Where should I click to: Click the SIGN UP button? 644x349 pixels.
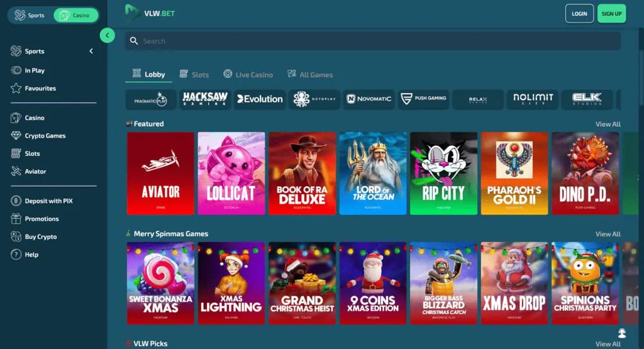(x=611, y=14)
